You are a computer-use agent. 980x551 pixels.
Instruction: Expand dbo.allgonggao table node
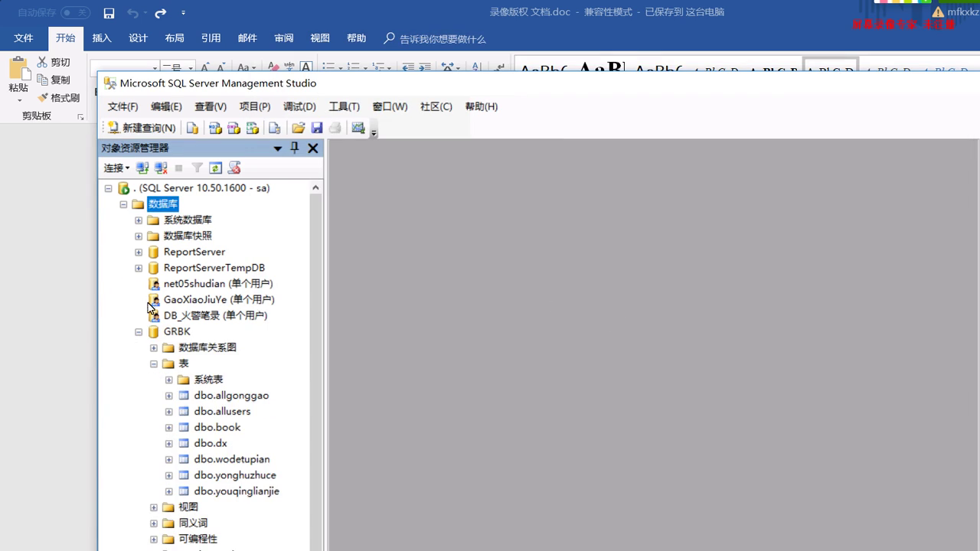[x=169, y=396]
